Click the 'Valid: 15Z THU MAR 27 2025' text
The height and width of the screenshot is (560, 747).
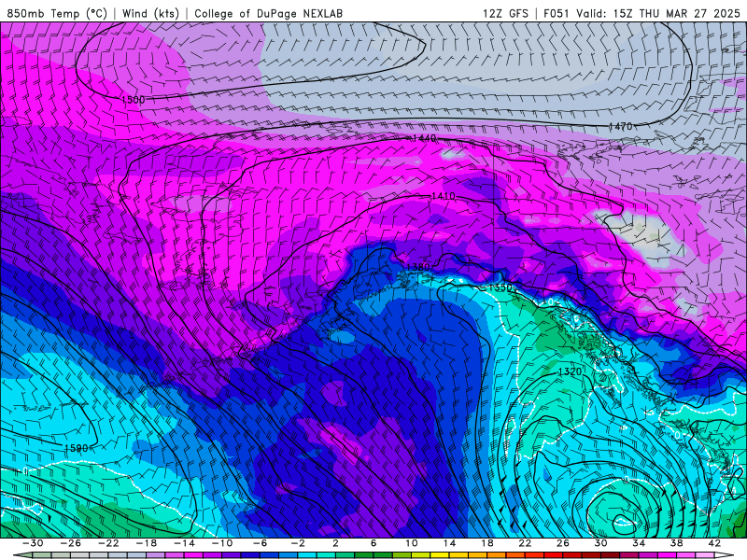(x=660, y=13)
